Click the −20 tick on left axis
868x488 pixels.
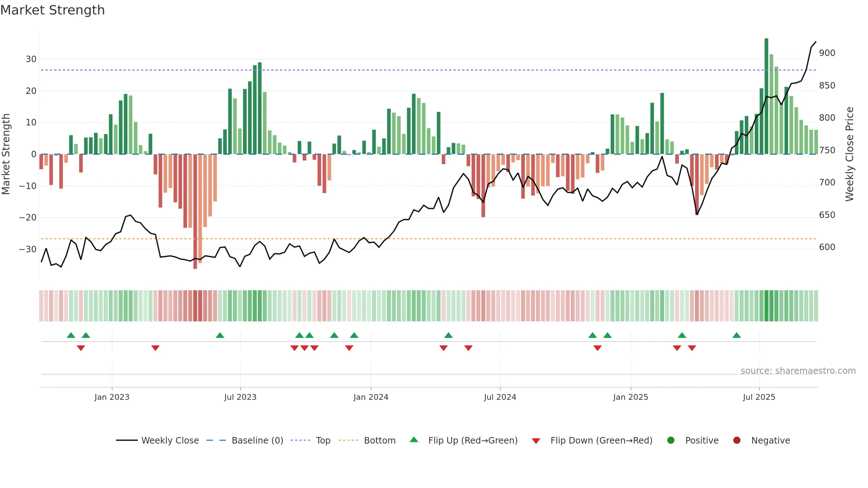pos(28,217)
